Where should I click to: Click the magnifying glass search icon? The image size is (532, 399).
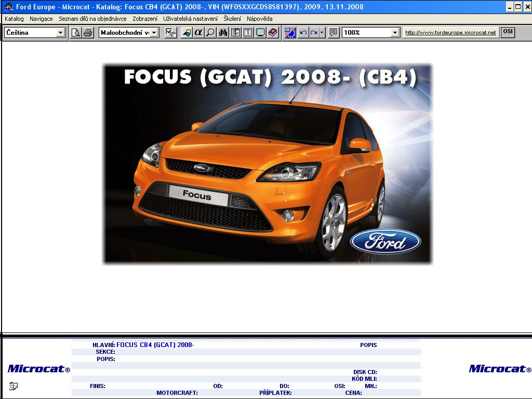point(210,33)
